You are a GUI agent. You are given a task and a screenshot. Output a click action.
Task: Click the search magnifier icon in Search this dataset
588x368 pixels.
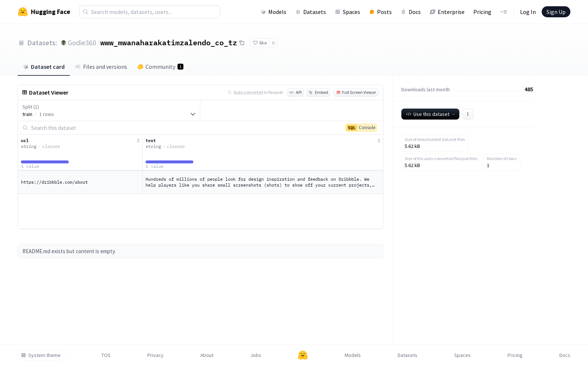(25, 128)
